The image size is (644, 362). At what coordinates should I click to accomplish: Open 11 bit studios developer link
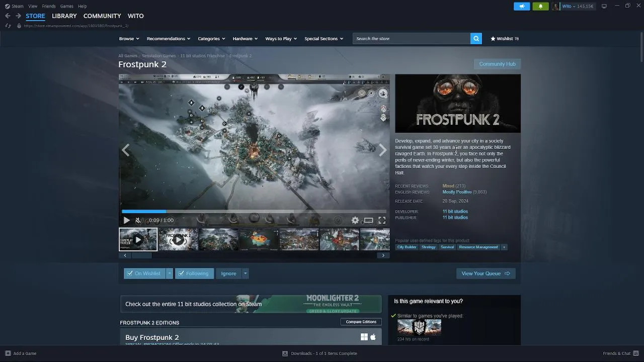pos(455,212)
